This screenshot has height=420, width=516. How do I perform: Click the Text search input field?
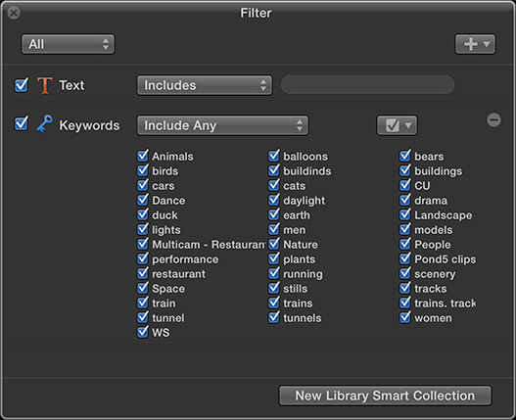pos(367,84)
